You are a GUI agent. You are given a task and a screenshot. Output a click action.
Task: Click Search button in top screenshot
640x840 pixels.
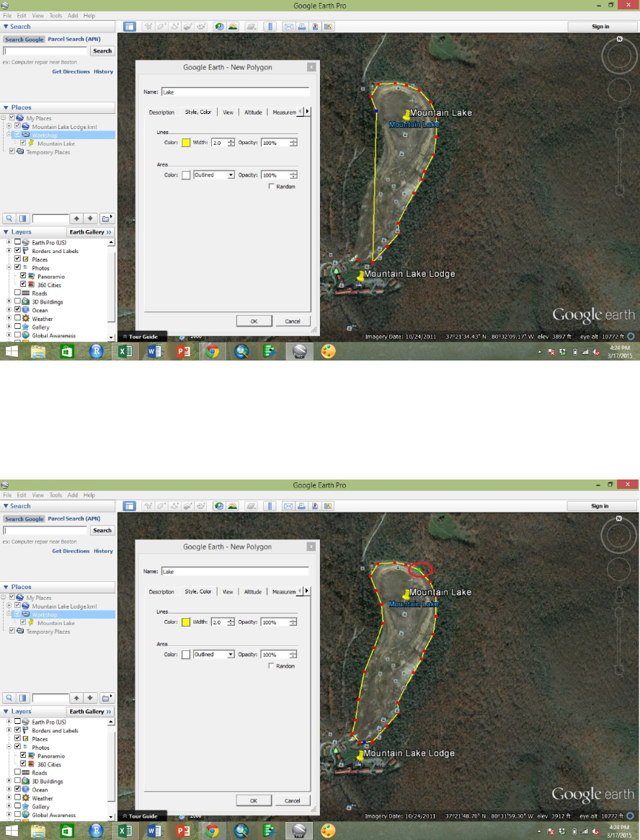(102, 51)
